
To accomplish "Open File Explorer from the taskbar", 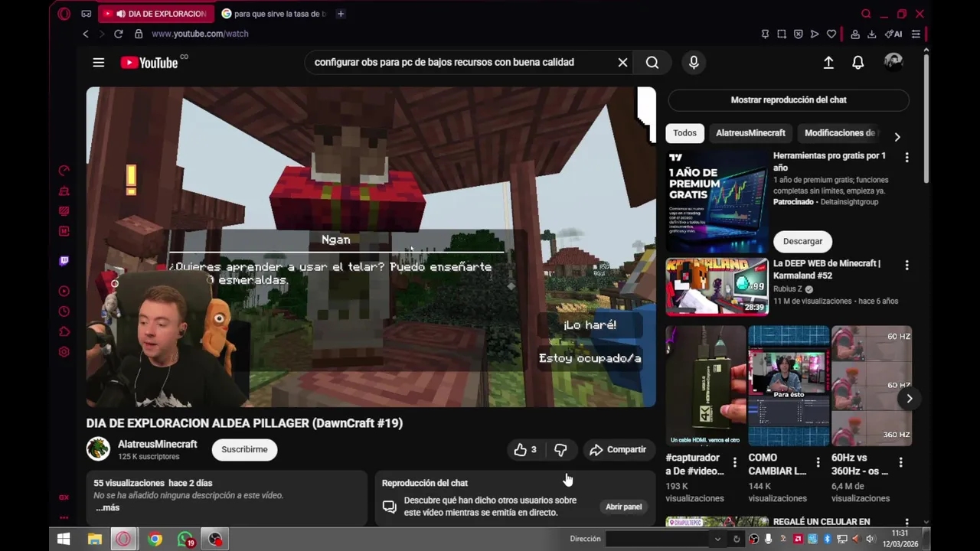I will 95,539.
